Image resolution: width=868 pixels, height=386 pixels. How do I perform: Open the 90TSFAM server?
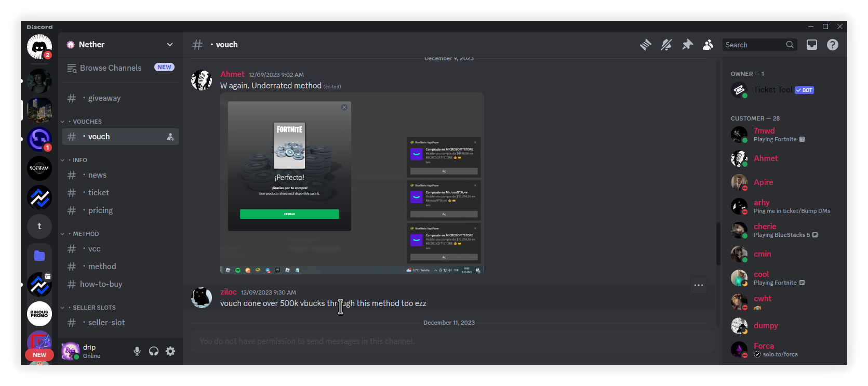39,168
